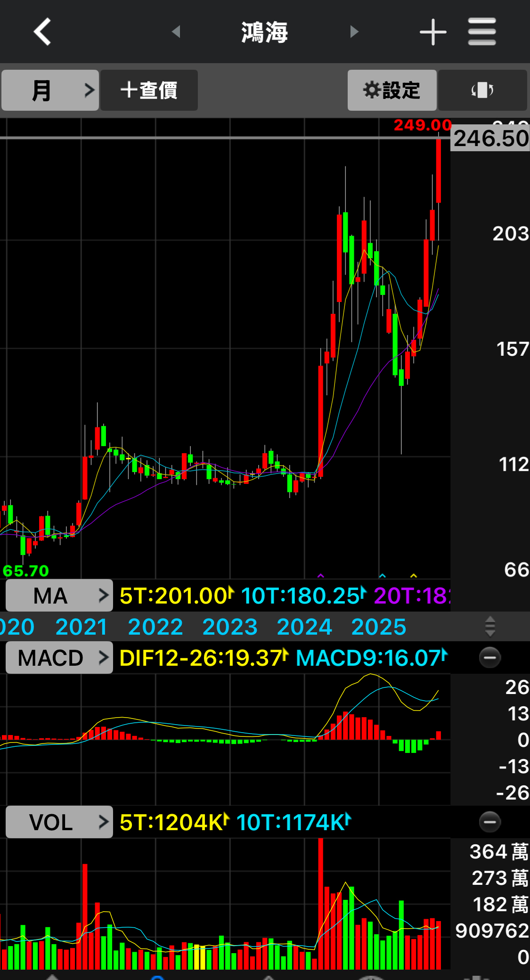The height and width of the screenshot is (980, 530).
Task: Tap the 65.70 low price label
Action: tap(26, 571)
